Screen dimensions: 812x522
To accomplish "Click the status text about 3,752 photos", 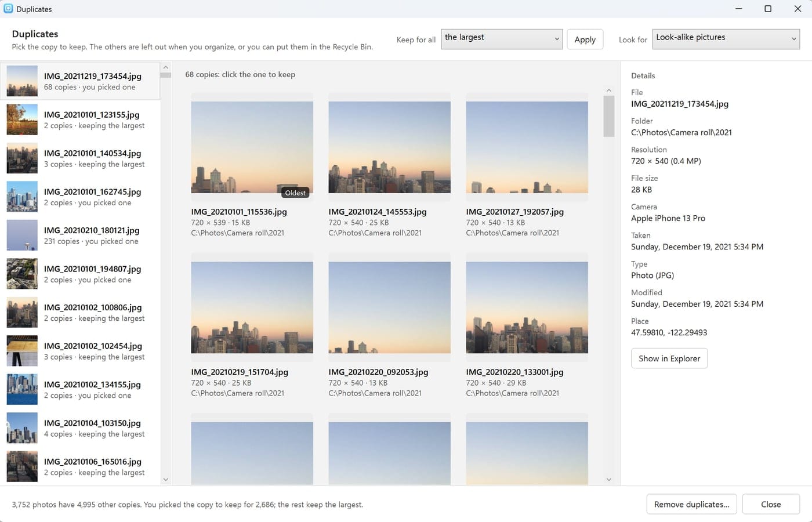I will [x=187, y=505].
